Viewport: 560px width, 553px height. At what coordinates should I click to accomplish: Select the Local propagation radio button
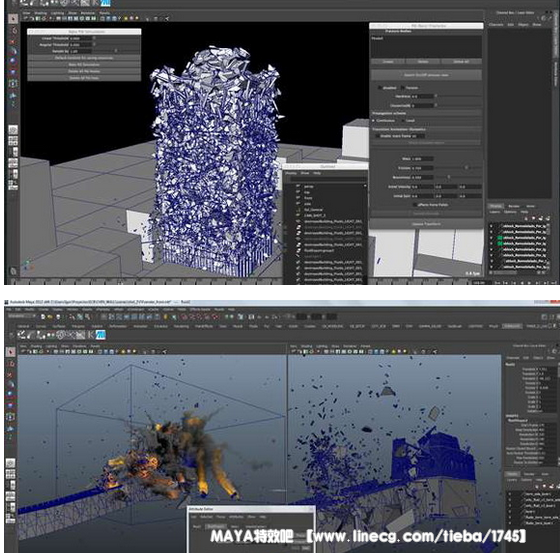403,121
